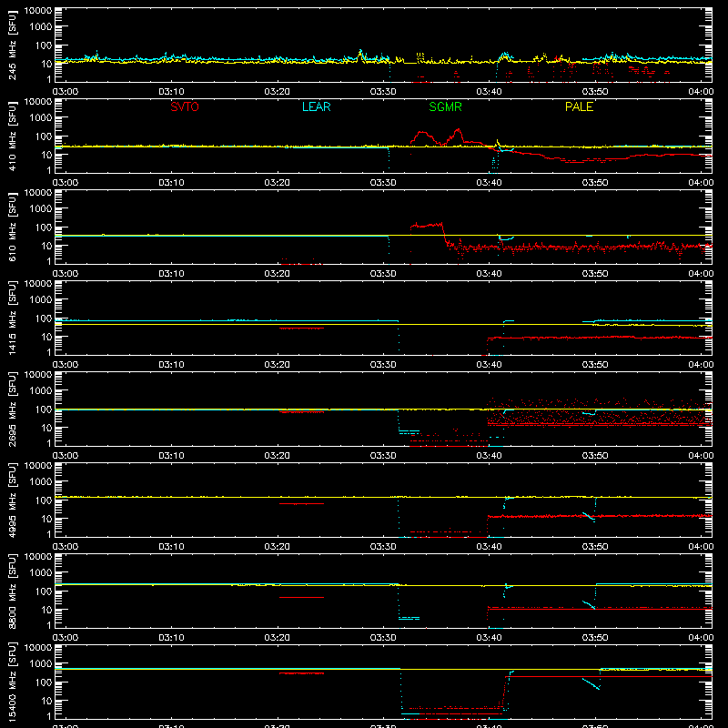This screenshot has width=728, height=728.
Task: Click the yellow PALE legend label
Action: click(579, 106)
